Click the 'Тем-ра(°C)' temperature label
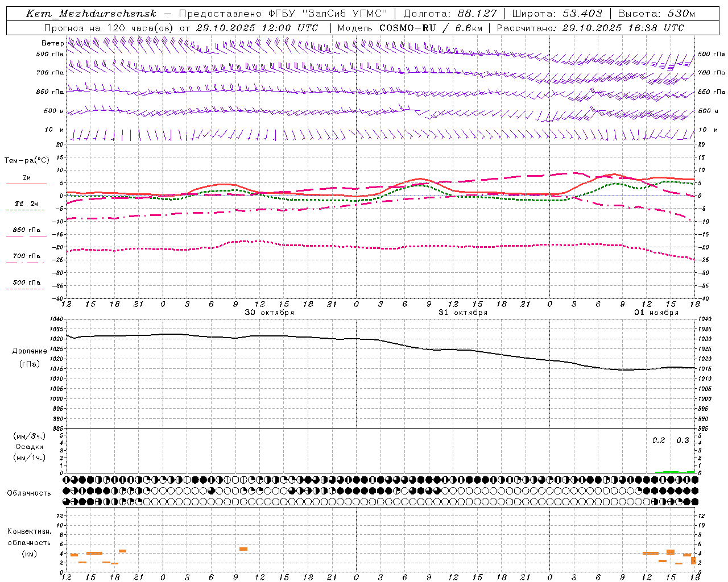The width and height of the screenshot is (728, 582). tap(27, 161)
